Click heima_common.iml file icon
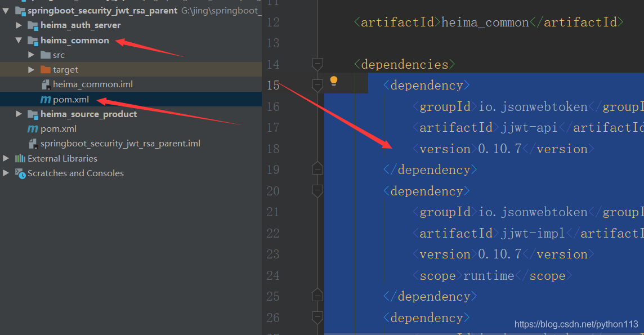The width and height of the screenshot is (644, 335). pyautogui.click(x=46, y=84)
